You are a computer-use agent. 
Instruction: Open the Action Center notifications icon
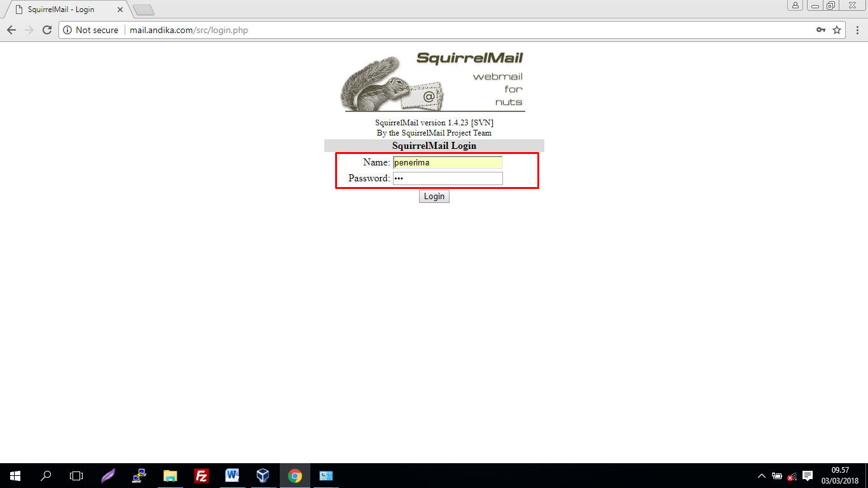pyautogui.click(x=808, y=476)
